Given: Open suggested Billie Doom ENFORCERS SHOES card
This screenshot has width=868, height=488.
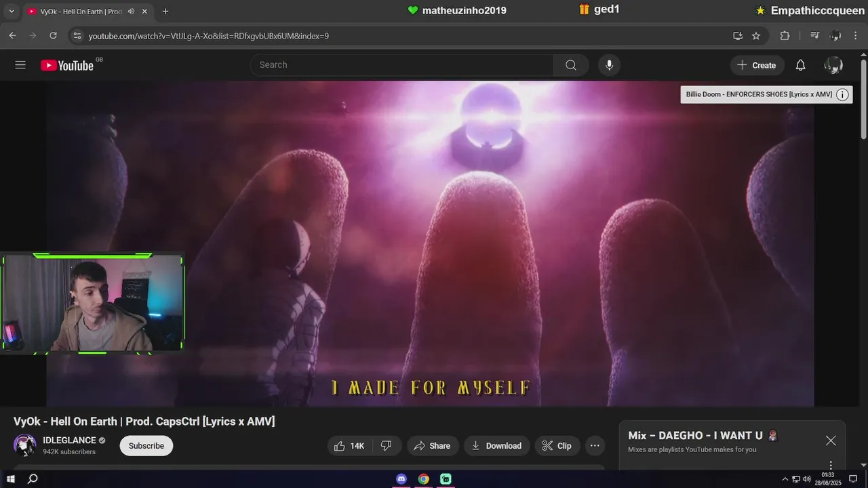Looking at the screenshot, I should 759,95.
